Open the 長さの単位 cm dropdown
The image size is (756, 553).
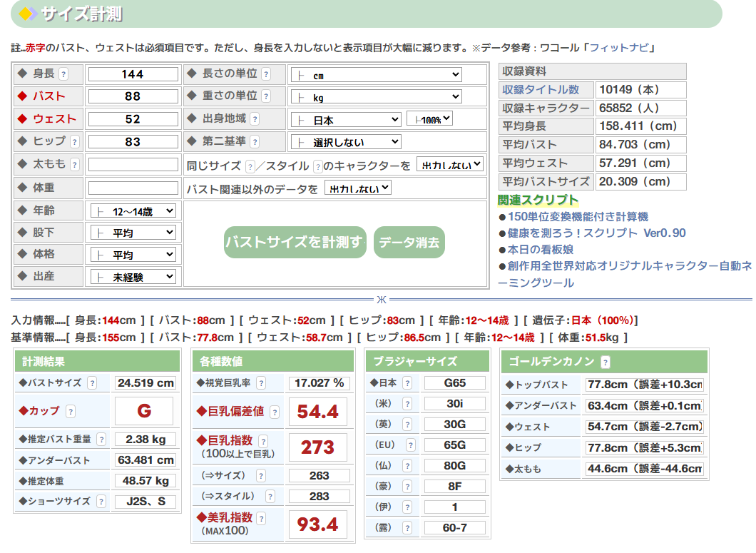pos(376,75)
